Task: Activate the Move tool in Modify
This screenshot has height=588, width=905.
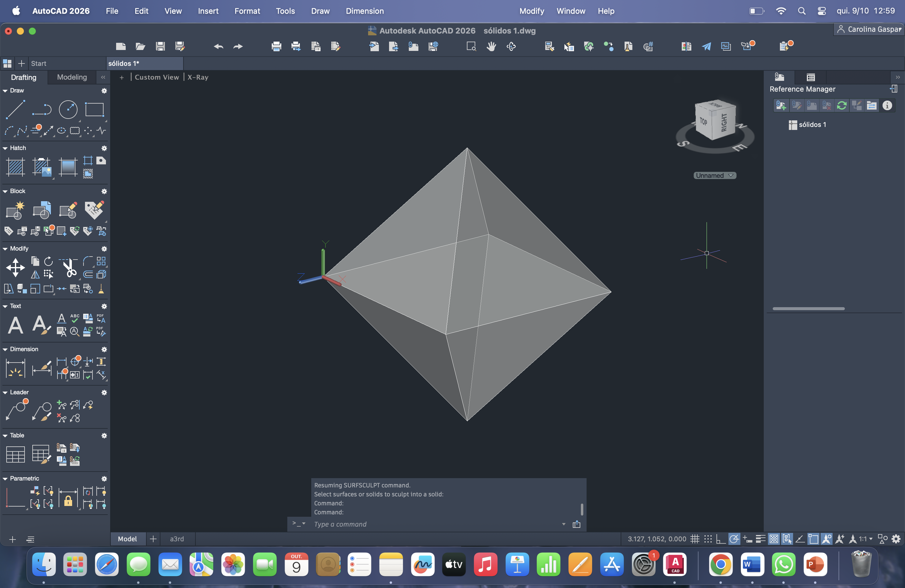Action: [16, 267]
